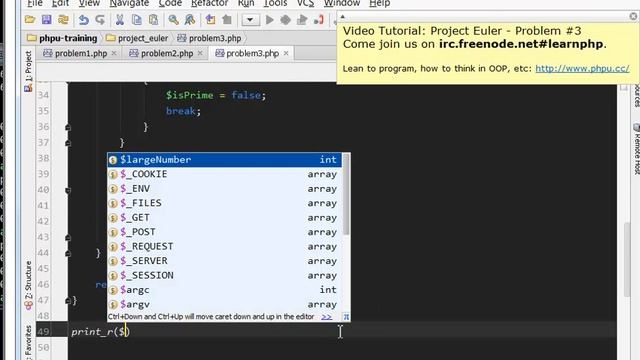Choose $_POST from the completion list
This screenshot has width=640, height=360.
point(224,232)
